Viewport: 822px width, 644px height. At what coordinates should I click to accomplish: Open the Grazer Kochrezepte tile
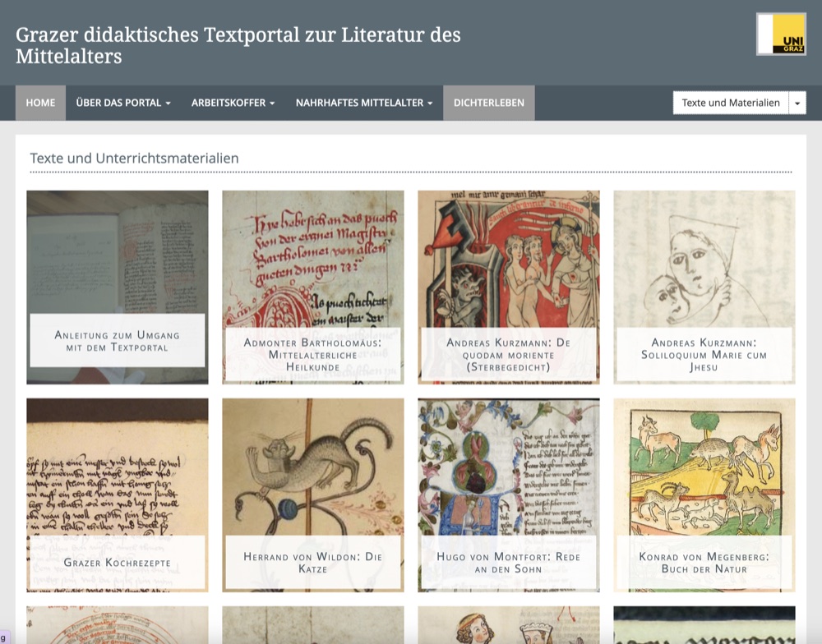point(118,495)
